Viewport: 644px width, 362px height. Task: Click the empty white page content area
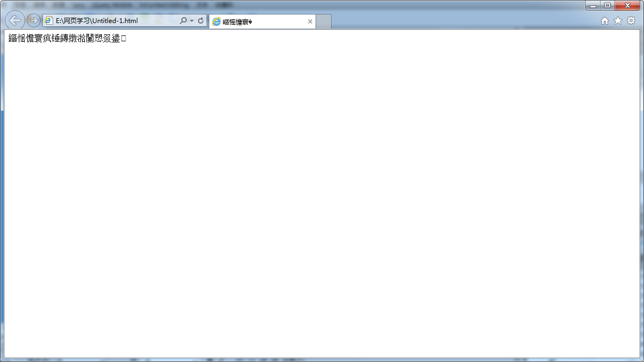(x=322, y=204)
